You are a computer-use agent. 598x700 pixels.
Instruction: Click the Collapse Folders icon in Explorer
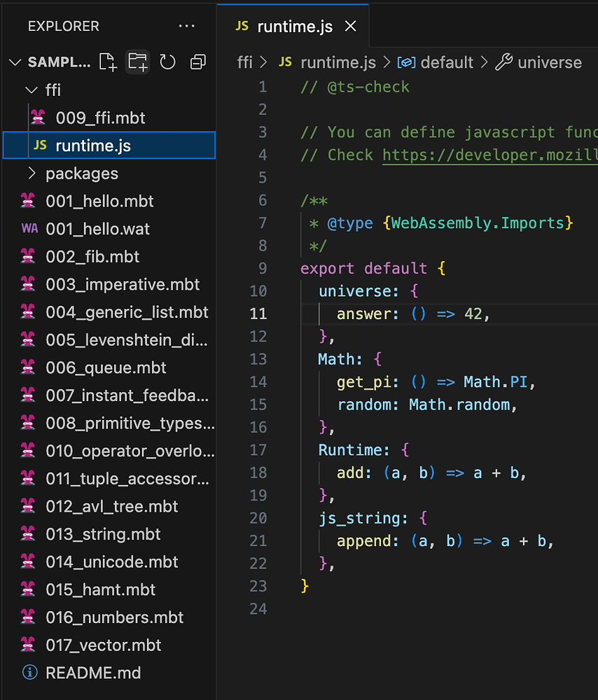coord(197,62)
